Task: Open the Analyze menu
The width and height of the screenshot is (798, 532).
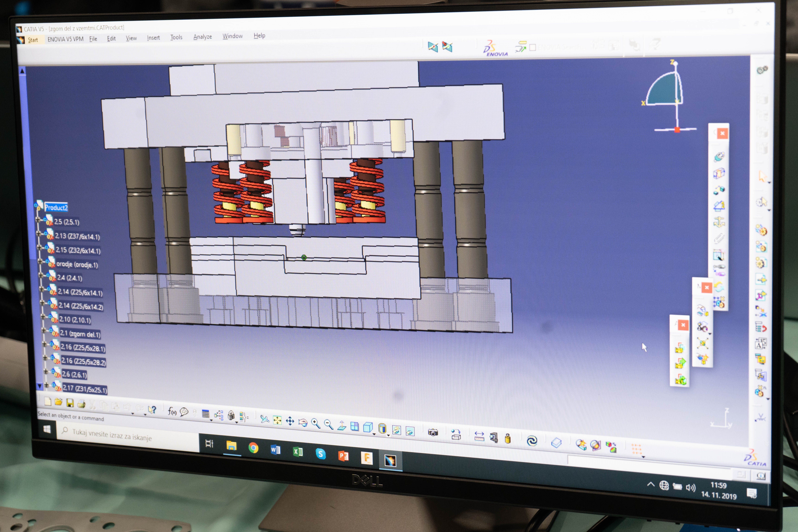Action: (x=203, y=37)
